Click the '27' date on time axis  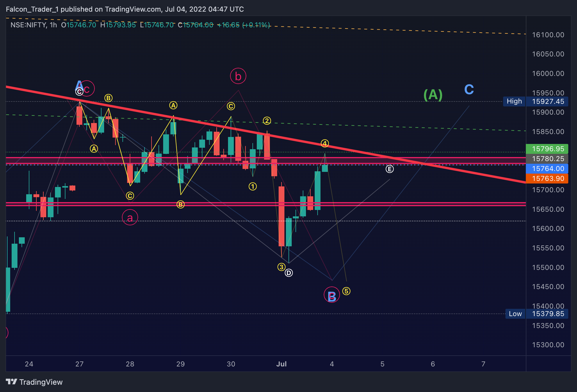click(x=79, y=364)
